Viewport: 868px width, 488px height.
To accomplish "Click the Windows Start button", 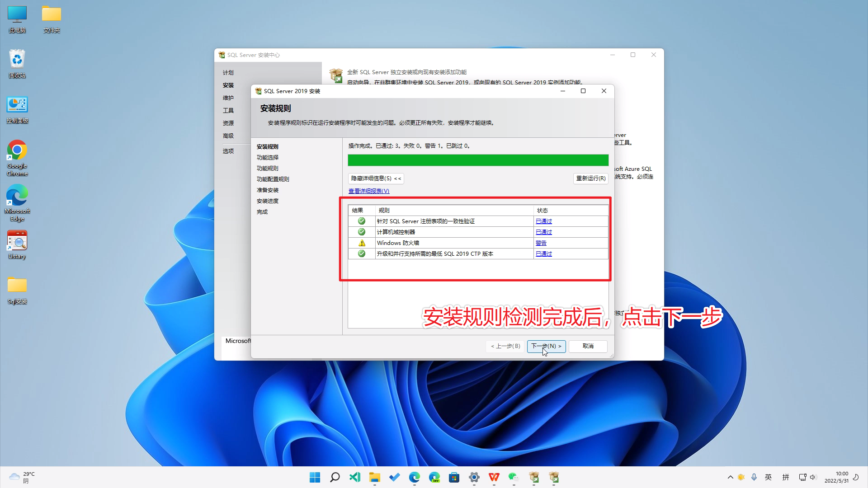I will coord(315,477).
